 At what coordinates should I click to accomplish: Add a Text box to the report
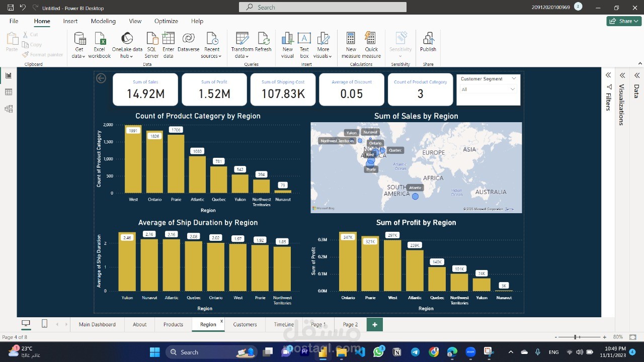coord(304,44)
